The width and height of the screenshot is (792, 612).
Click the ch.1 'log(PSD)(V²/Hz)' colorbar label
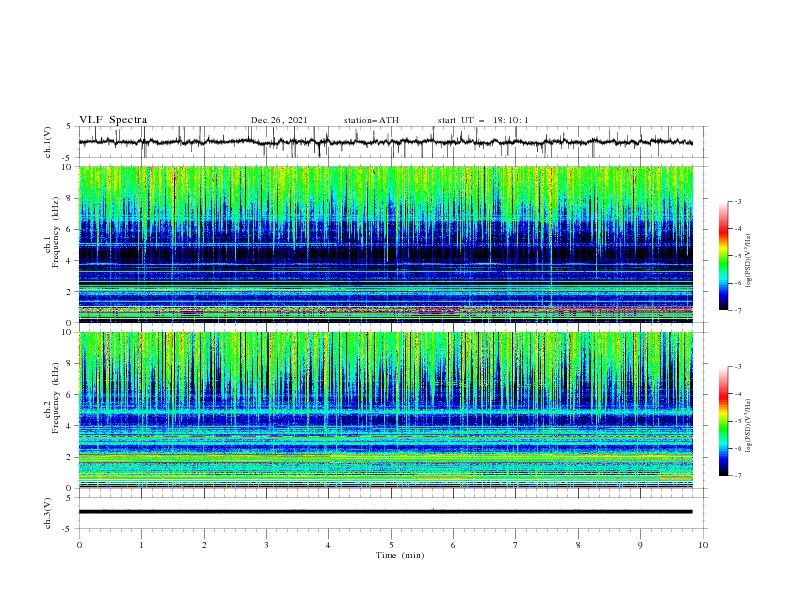click(x=748, y=261)
